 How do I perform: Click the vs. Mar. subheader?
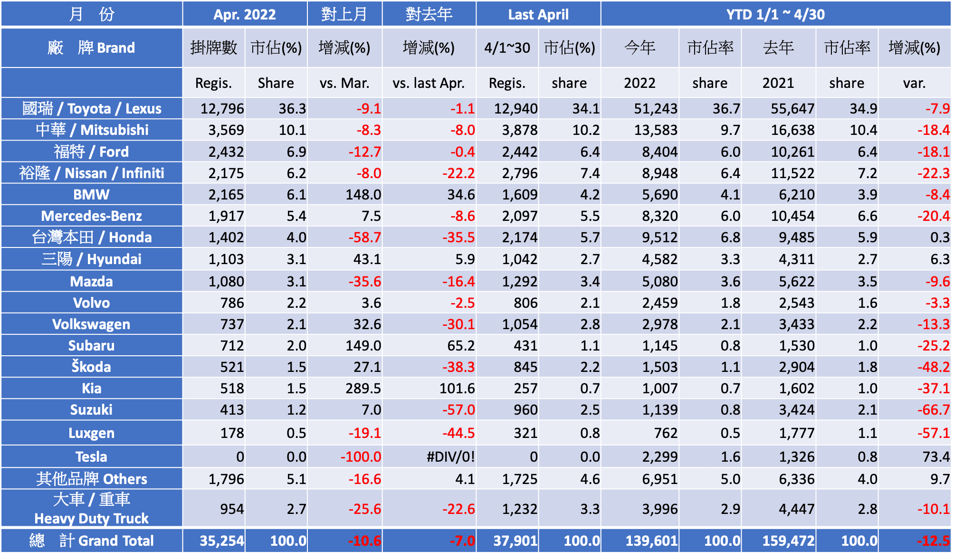pyautogui.click(x=344, y=83)
